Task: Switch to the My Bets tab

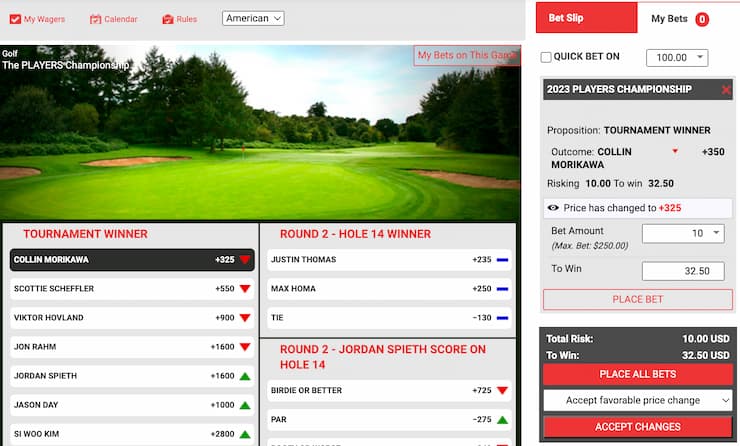Action: 680,18
